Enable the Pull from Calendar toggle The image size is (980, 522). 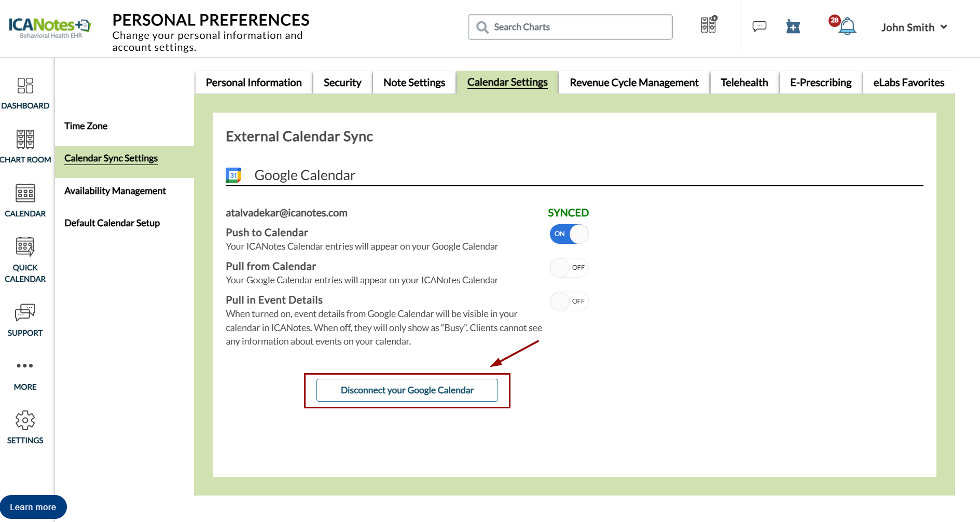(569, 268)
